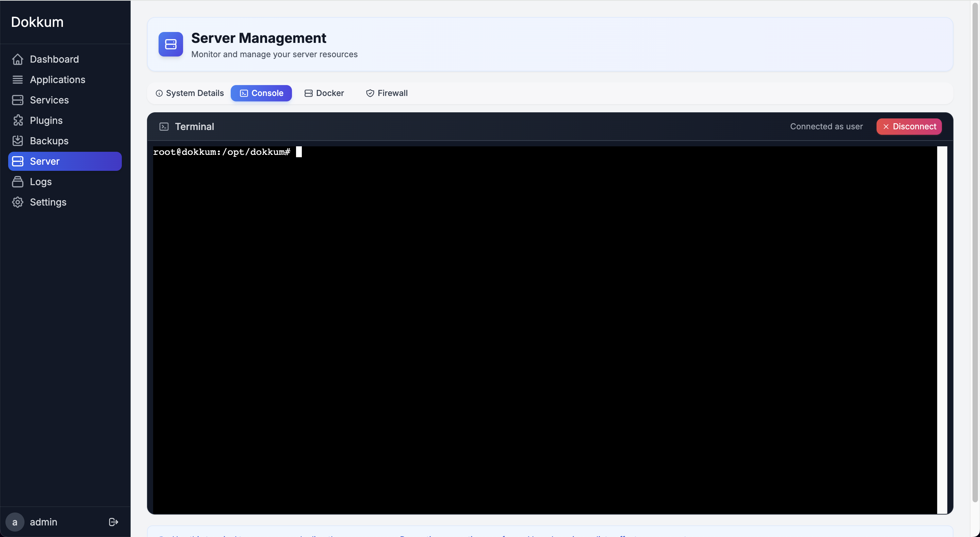
Task: Select Server in the sidebar navigation
Action: (64, 161)
